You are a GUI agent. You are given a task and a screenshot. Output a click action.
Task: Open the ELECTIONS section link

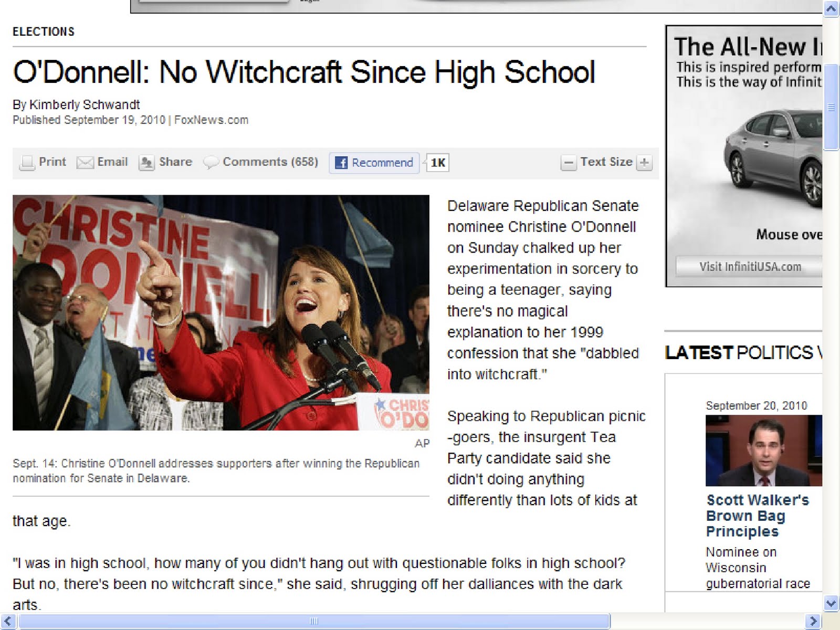[x=44, y=31]
